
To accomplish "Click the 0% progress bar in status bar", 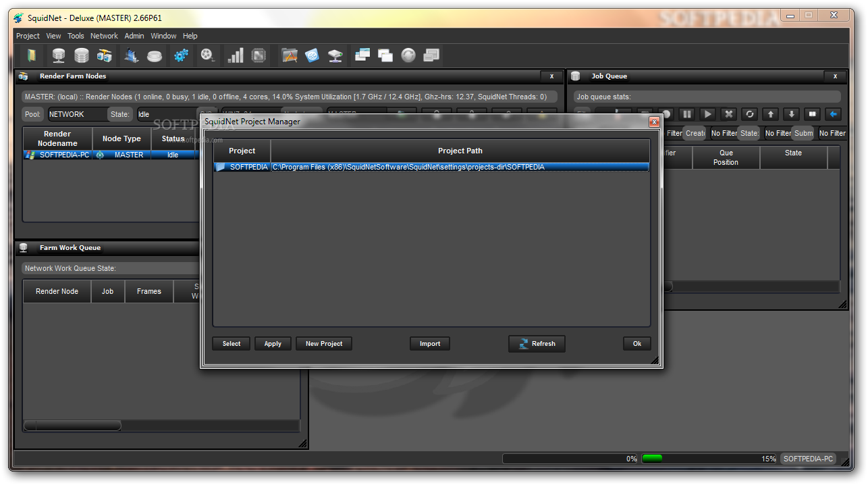I will click(570, 459).
